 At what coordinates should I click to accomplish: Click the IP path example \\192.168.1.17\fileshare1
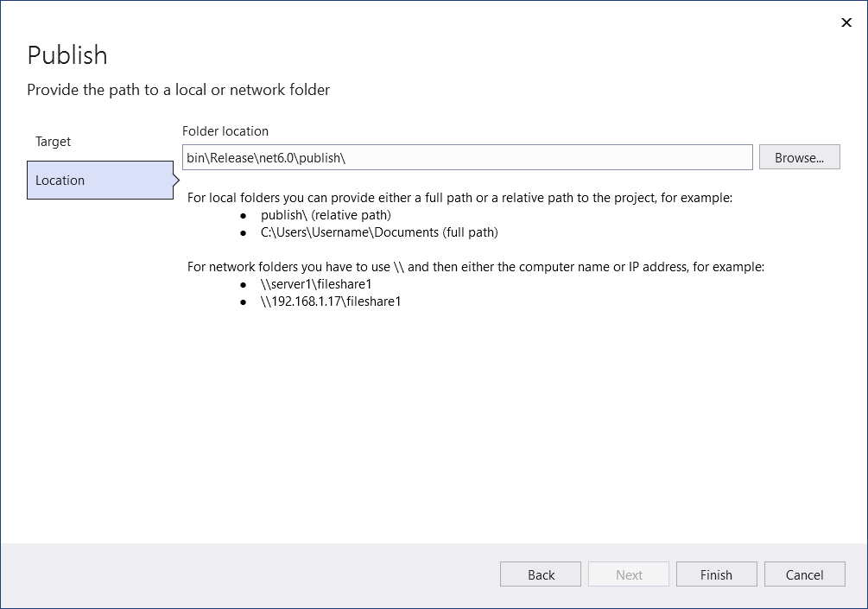pyautogui.click(x=329, y=301)
